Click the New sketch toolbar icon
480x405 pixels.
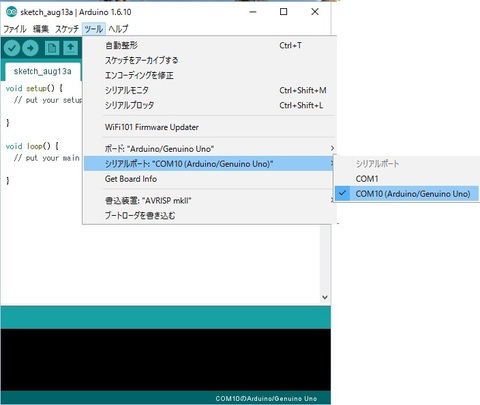52,48
